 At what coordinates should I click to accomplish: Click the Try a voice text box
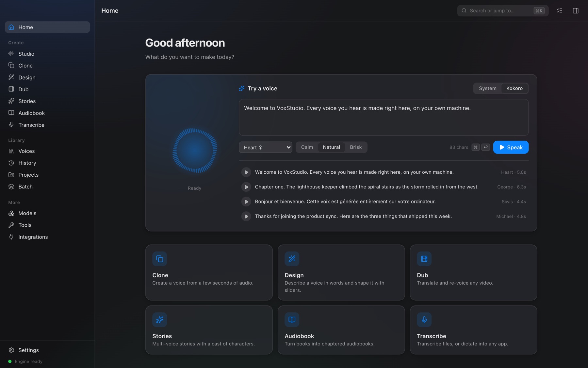[x=384, y=117]
